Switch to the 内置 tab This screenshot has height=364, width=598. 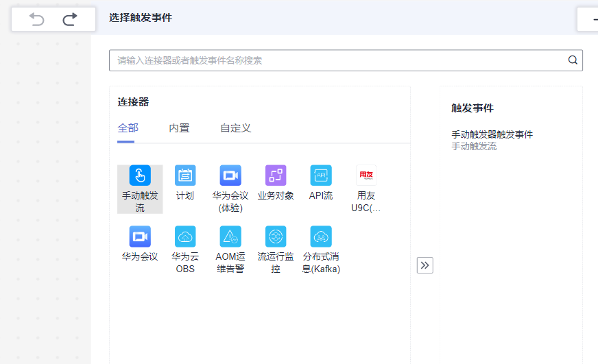[x=179, y=128]
